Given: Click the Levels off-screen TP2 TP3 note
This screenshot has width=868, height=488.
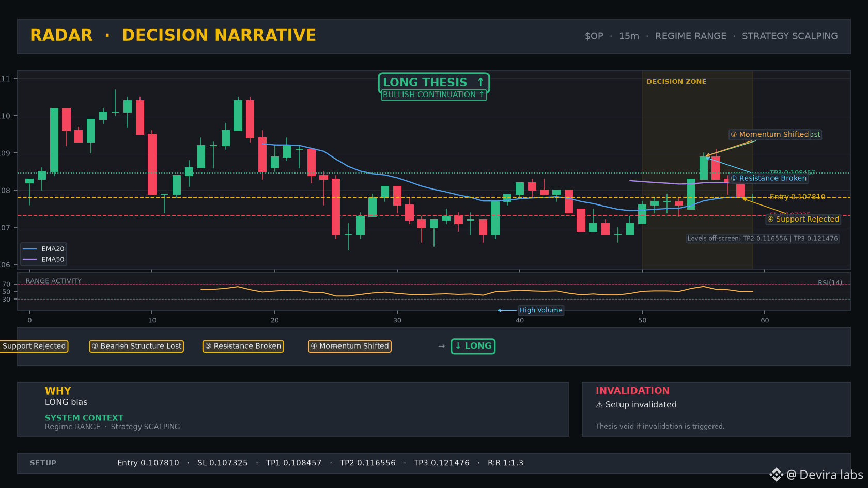Looking at the screenshot, I should (x=763, y=239).
